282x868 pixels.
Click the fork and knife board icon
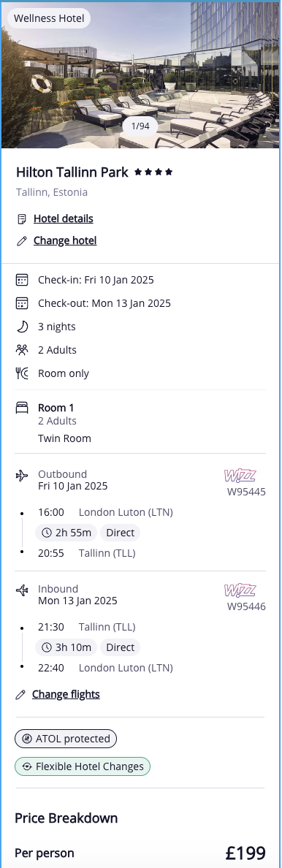(x=22, y=373)
